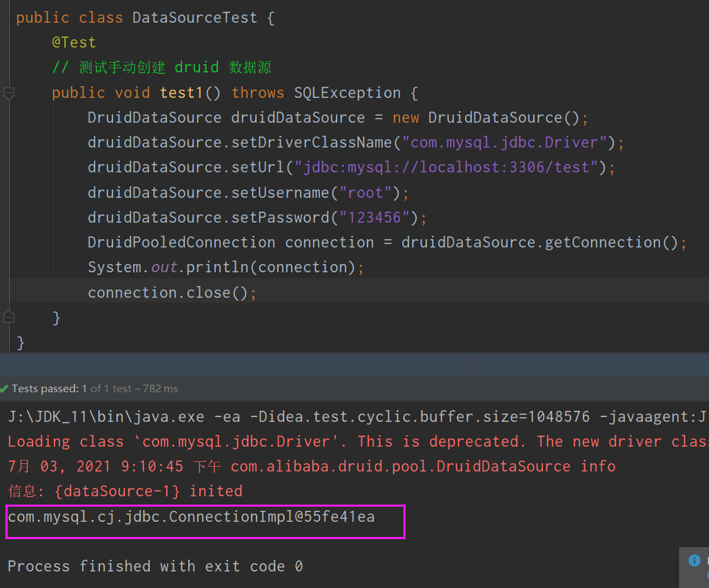Click the "Tests passed: 1 of 1 test" status
Screen dimensions: 709x588
point(95,389)
